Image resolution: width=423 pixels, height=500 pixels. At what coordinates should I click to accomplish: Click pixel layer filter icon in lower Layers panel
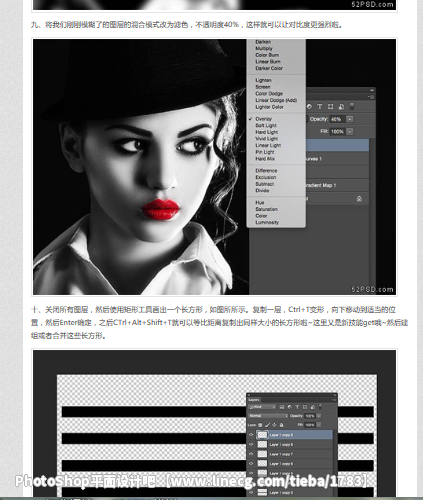pos(282,407)
